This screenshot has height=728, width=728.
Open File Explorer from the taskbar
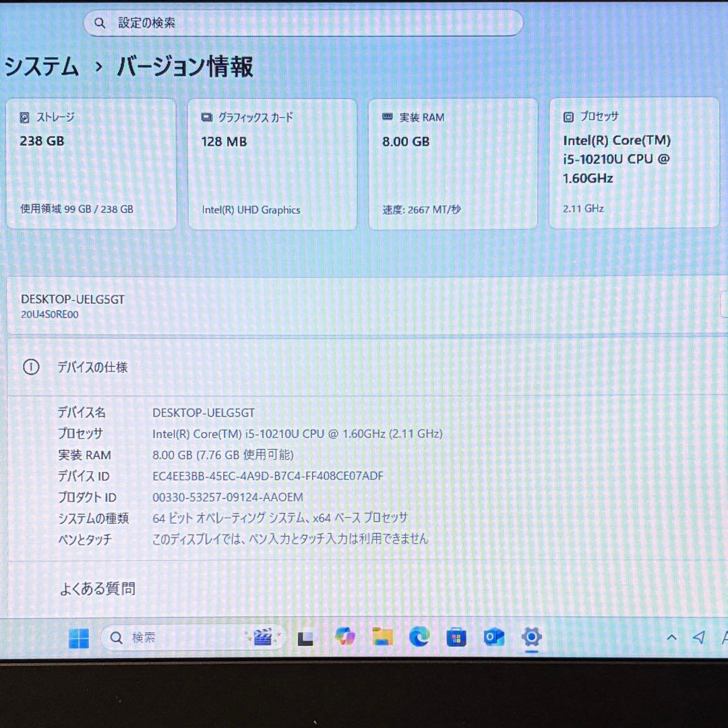[382, 637]
